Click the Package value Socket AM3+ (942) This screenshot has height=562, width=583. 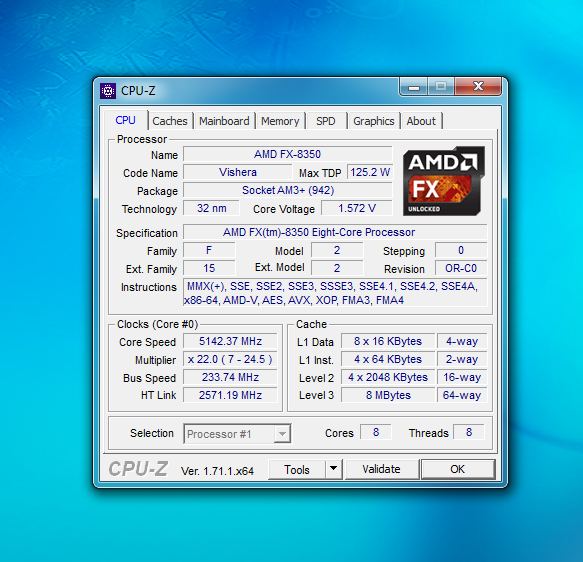287,190
